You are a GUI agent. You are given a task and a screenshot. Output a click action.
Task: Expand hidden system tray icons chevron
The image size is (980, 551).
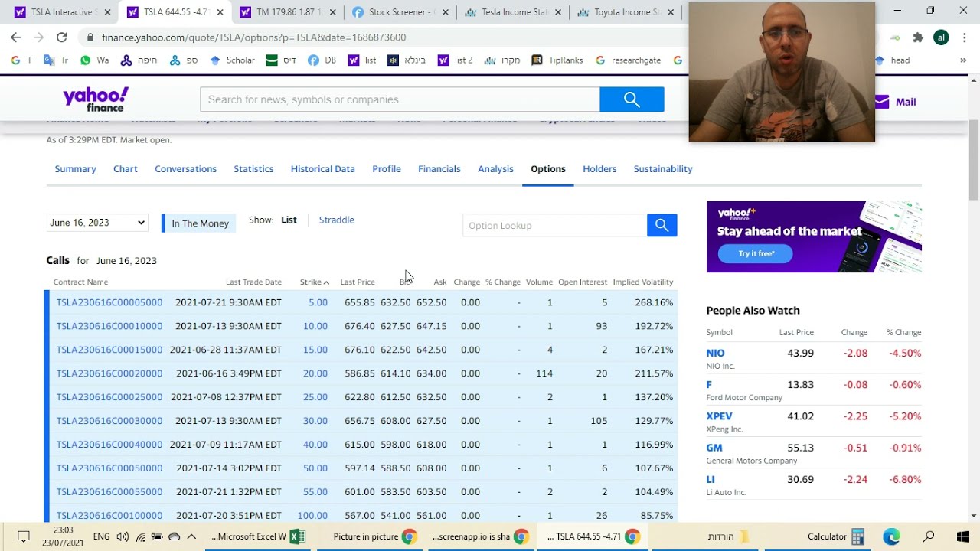tap(191, 536)
